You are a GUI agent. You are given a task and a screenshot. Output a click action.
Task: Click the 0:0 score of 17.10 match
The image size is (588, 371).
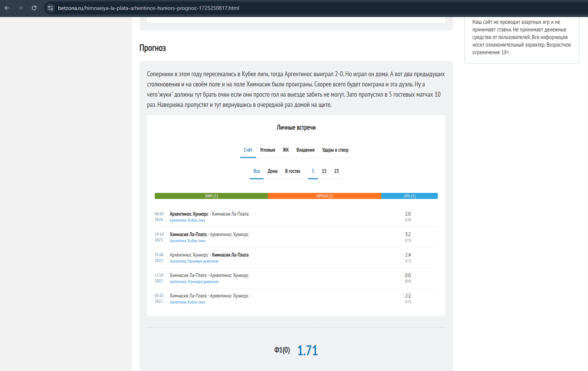coord(408,276)
